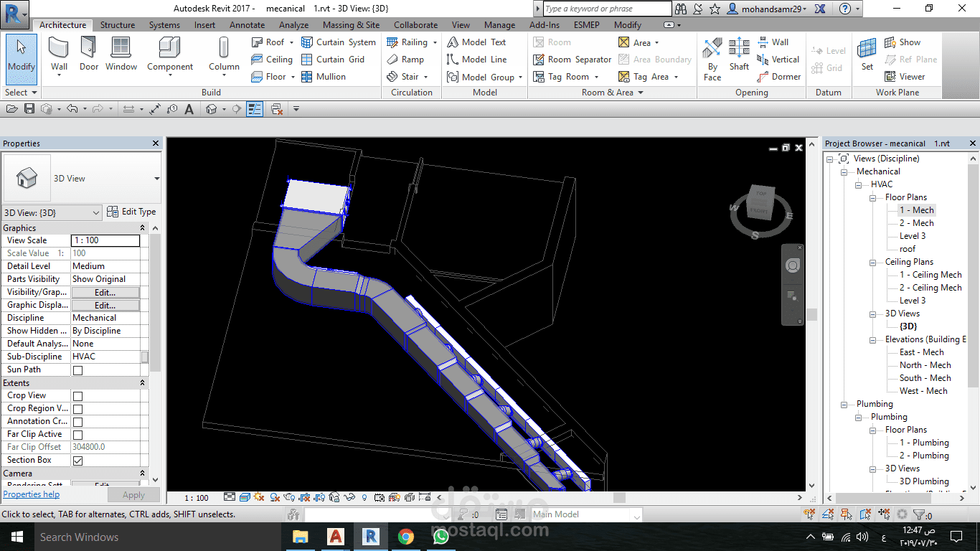The image size is (980, 551).
Task: Click the Aligned Dimension quick access icon
Action: (155, 109)
